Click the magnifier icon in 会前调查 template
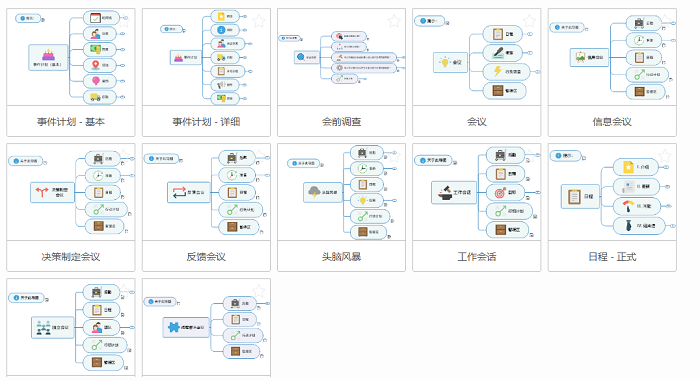The image size is (700, 381). tap(301, 57)
